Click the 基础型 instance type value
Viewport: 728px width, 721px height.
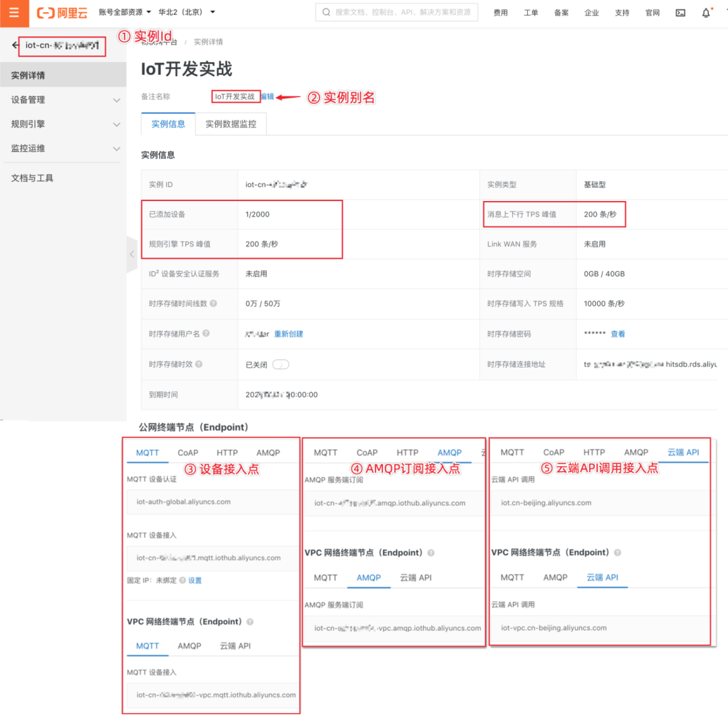coord(595,184)
